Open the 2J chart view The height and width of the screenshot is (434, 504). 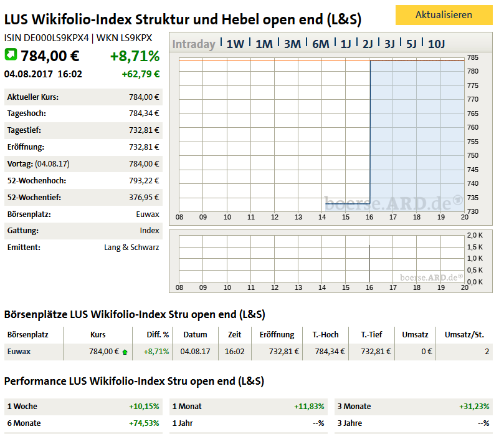pos(368,44)
